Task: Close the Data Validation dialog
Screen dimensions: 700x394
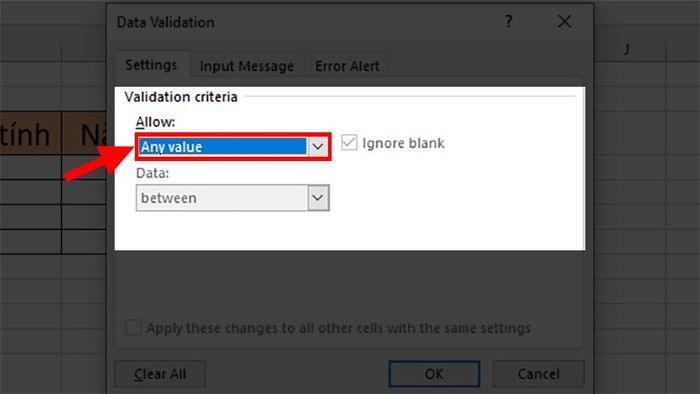Action: (x=564, y=21)
